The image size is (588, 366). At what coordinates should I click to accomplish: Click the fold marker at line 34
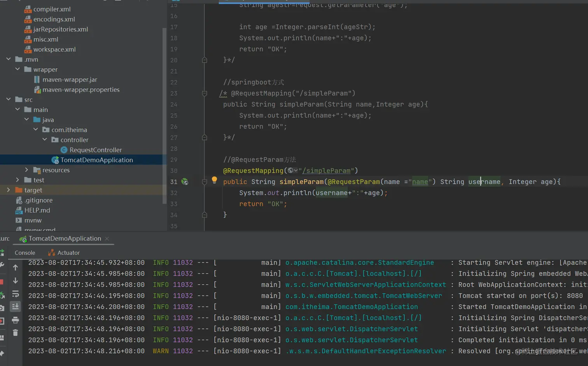point(205,215)
